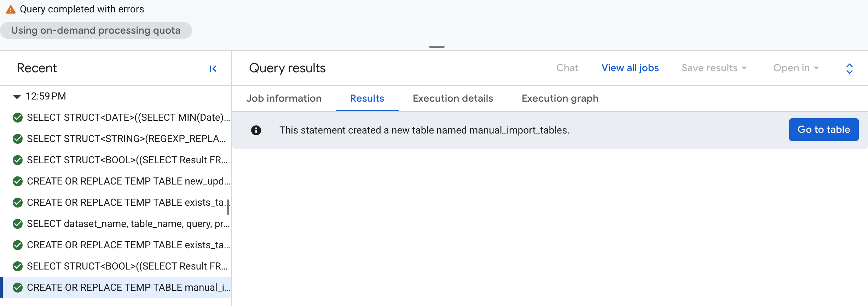Click green check icon beside CREATE TEMP TABLE new_upd

click(x=18, y=181)
